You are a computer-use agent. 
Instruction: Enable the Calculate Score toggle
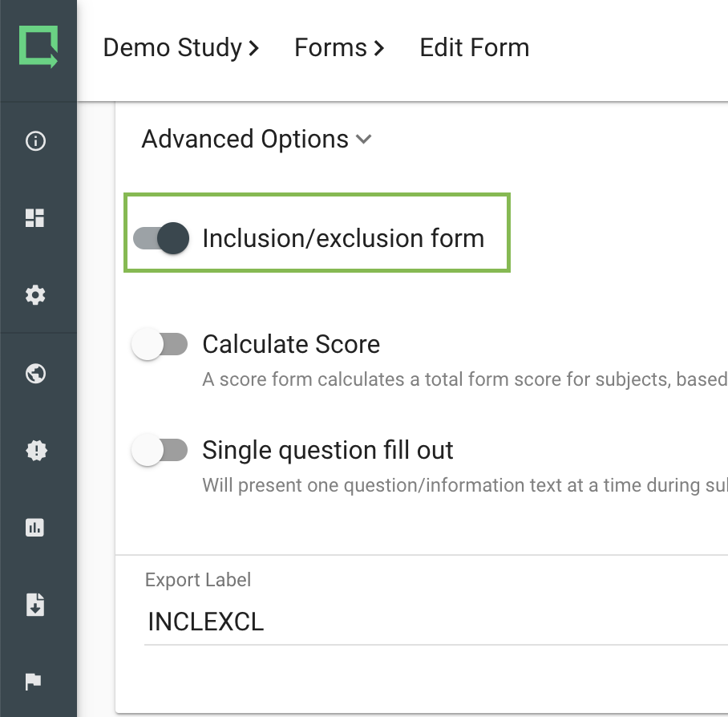[160, 343]
